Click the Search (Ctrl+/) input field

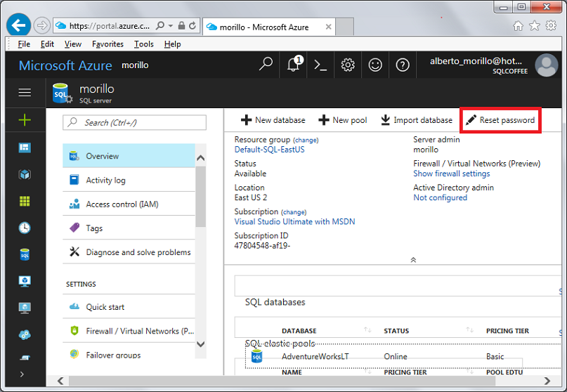134,123
